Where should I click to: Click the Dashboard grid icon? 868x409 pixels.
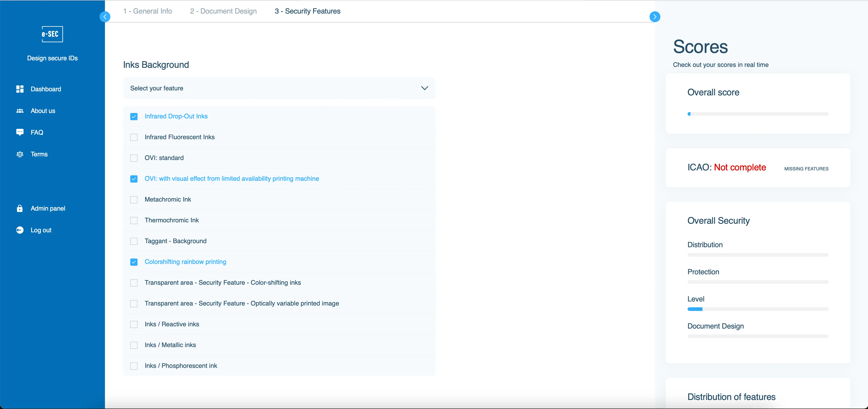pos(20,89)
